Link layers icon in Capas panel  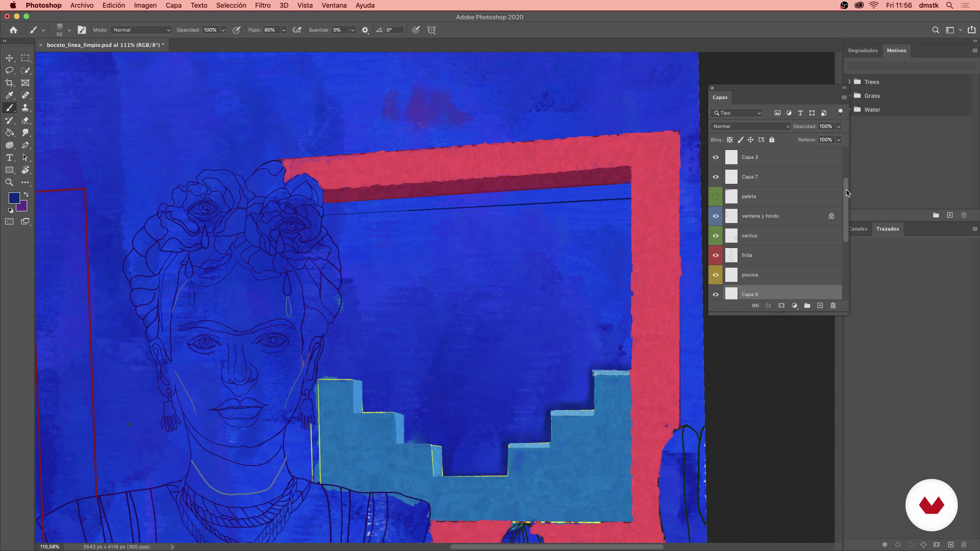755,306
